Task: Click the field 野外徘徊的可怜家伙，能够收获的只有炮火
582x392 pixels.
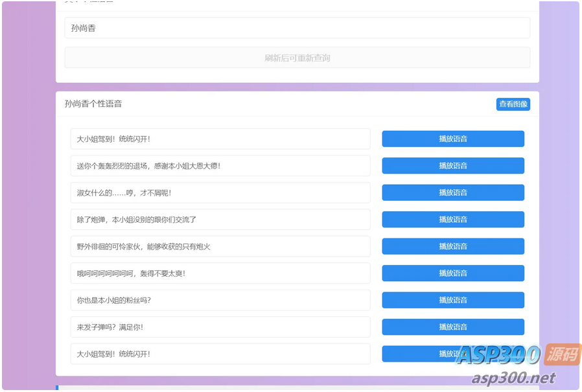Action: coord(220,246)
